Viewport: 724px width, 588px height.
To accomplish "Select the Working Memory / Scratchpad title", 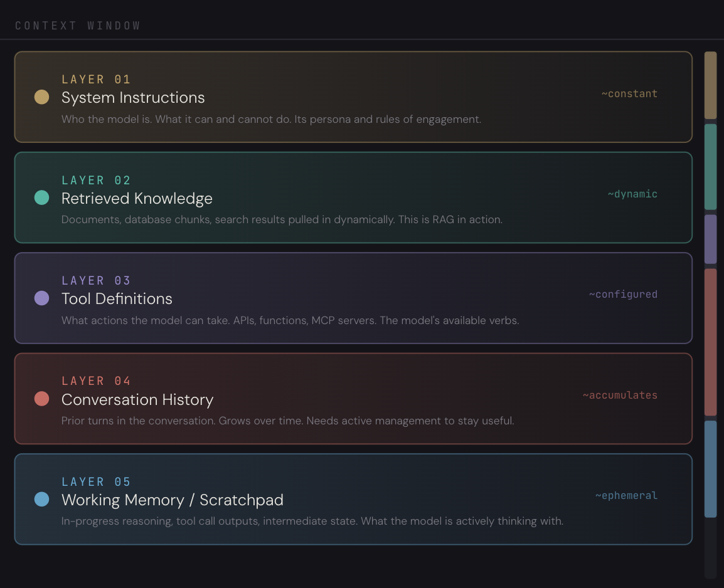I will pos(173,500).
